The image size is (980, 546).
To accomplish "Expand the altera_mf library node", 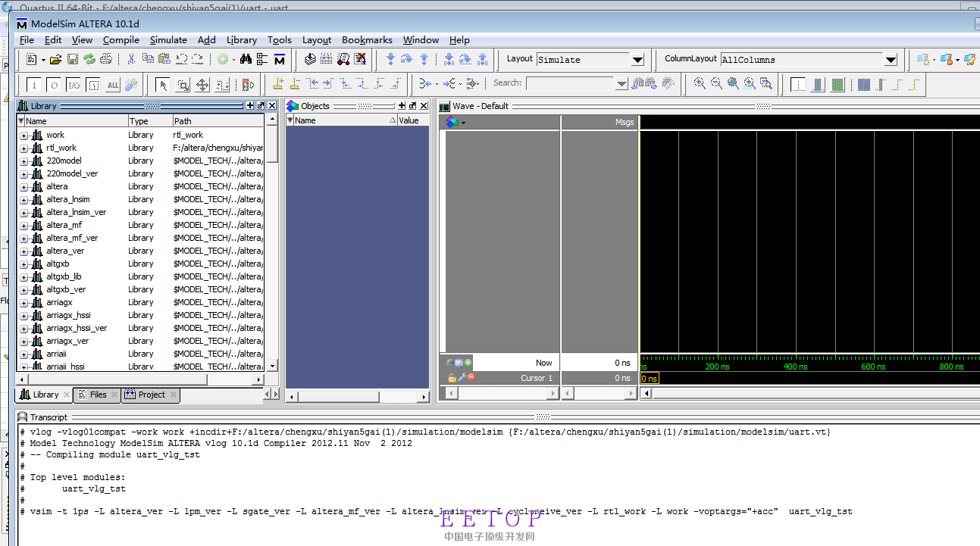I will (x=24, y=226).
